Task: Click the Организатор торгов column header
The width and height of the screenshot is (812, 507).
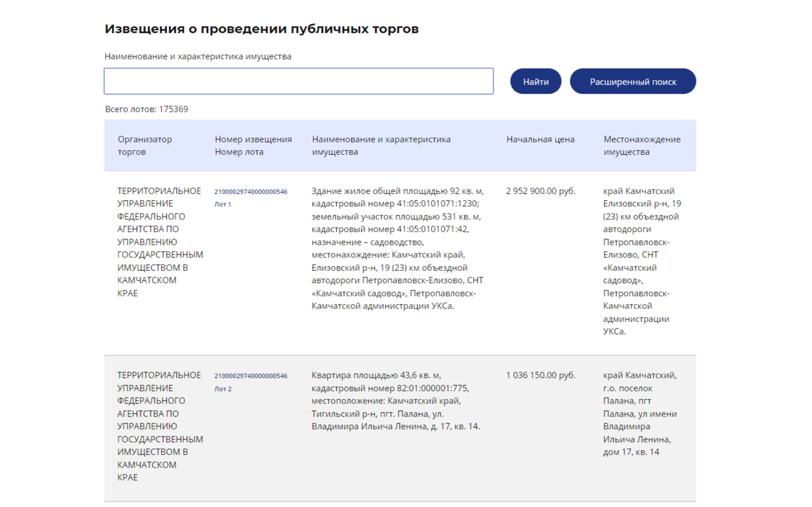Action: 144,146
